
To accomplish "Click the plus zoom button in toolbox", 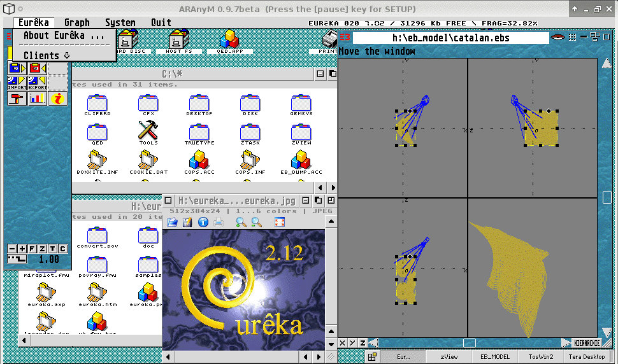I will pyautogui.click(x=22, y=249).
